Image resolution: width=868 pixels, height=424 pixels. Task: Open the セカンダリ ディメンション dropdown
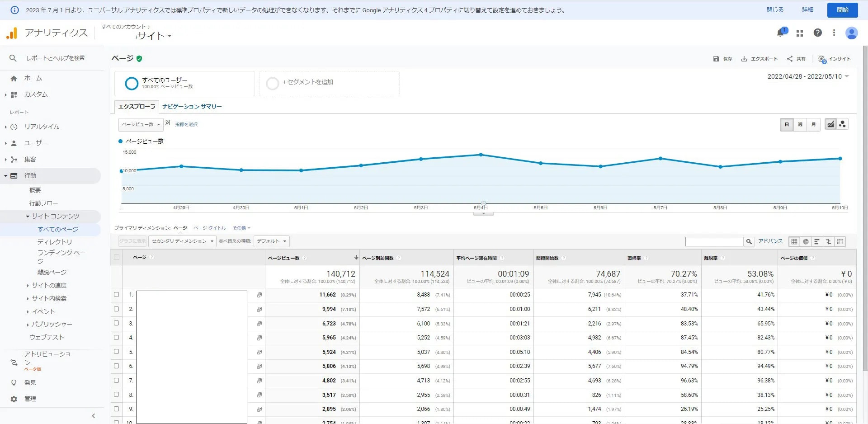(183, 241)
